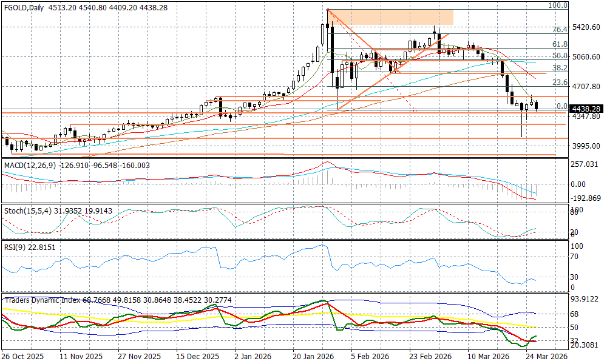Select the 23.6 Fibonacci level label
The height and width of the screenshot is (364, 607).
click(x=559, y=83)
